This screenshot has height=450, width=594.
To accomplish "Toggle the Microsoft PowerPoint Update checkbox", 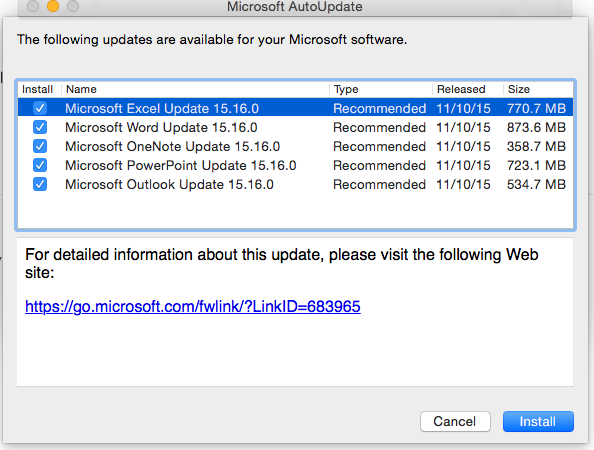I will tap(40, 165).
